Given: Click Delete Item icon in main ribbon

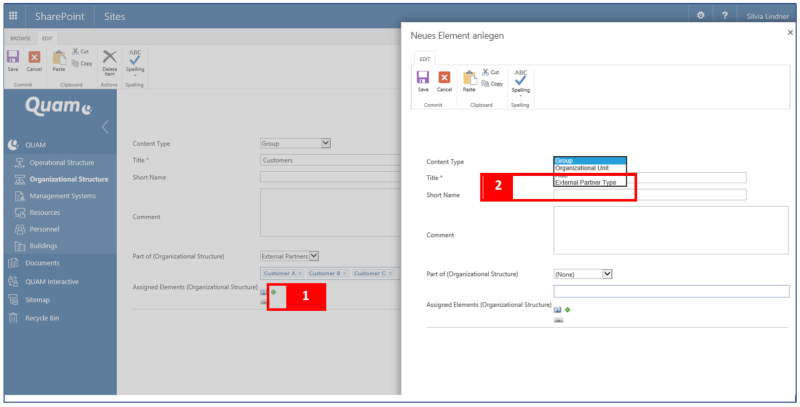Looking at the screenshot, I should tap(110, 62).
